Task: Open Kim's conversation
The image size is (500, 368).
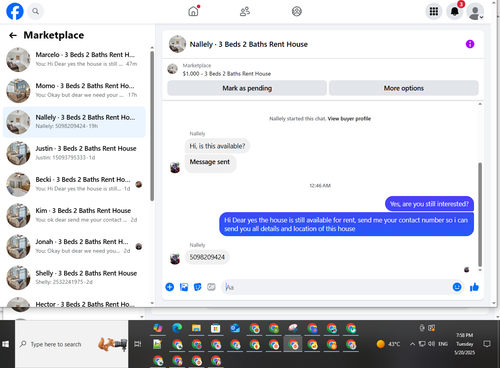Action: (x=74, y=215)
